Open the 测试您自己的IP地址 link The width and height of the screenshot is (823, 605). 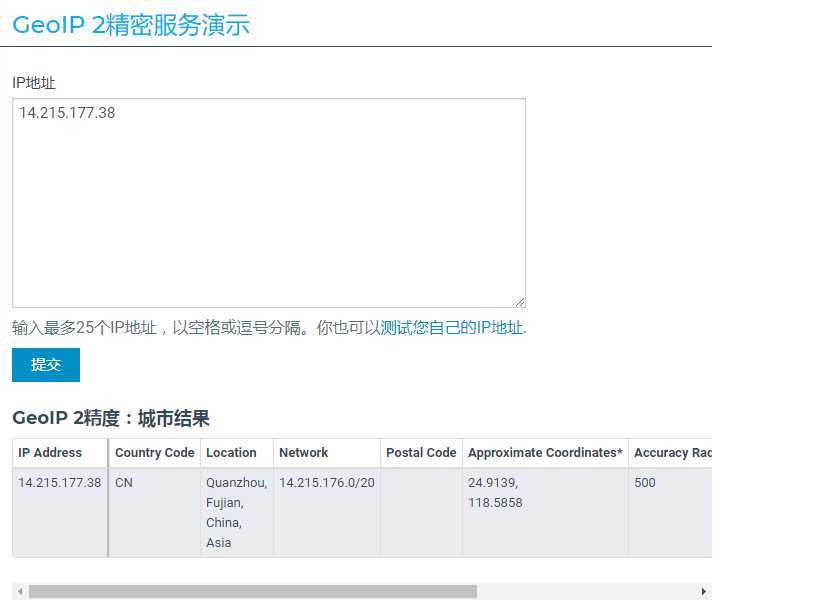452,327
